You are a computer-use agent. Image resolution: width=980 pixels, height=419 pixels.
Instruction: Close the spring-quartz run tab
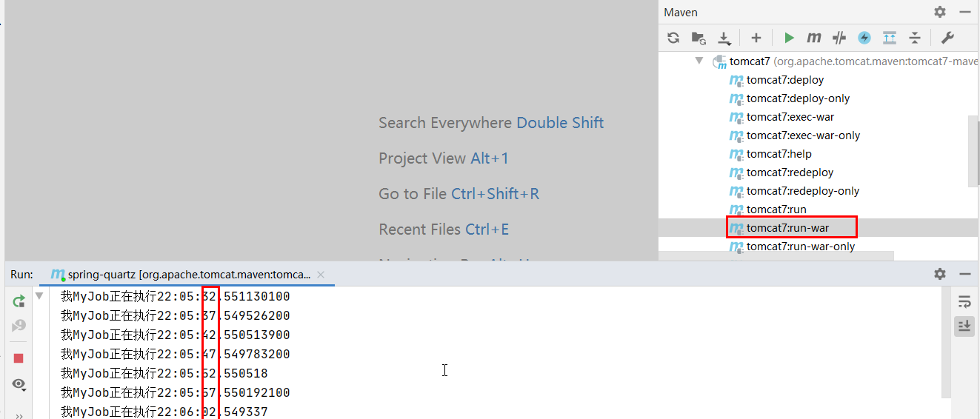[321, 275]
